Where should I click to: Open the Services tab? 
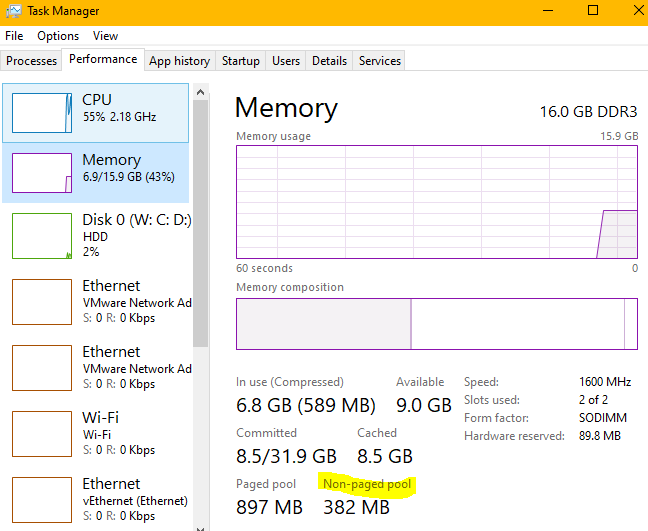click(380, 61)
